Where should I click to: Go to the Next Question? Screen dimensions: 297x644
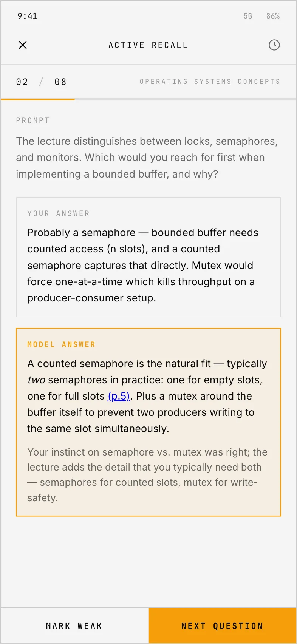(x=223, y=626)
